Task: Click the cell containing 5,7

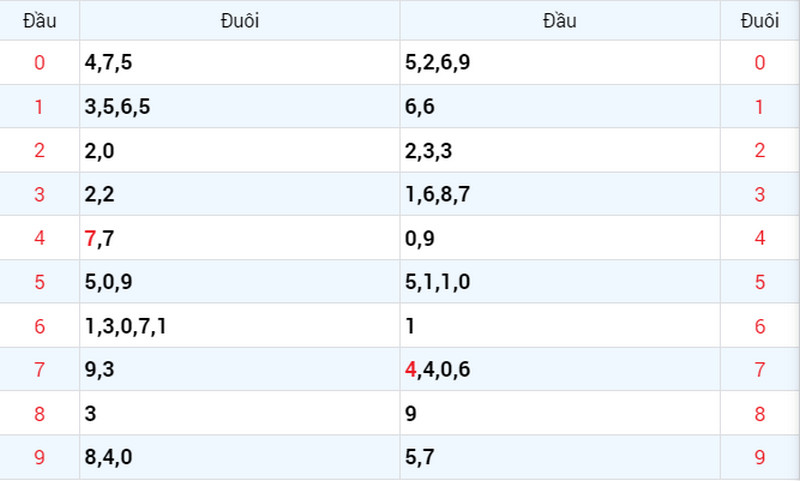Action: click(x=560, y=457)
